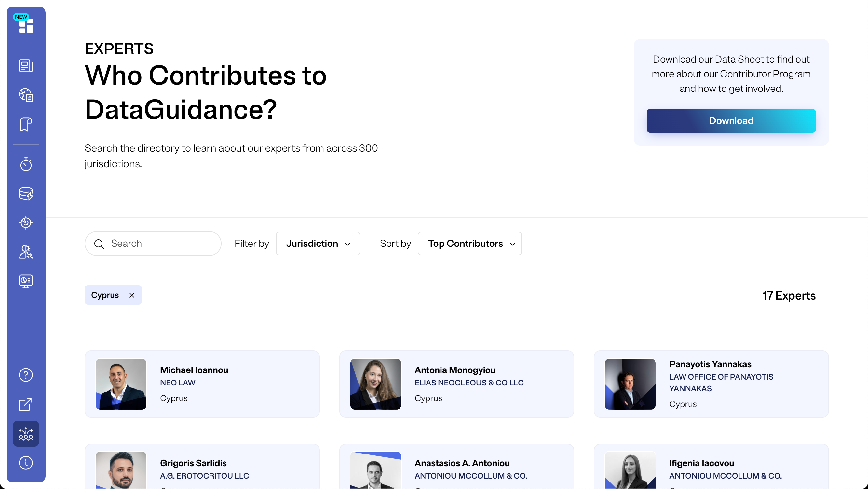Click the Download button for the Data Sheet
Viewport: 868px width, 489px height.
pyautogui.click(x=731, y=120)
